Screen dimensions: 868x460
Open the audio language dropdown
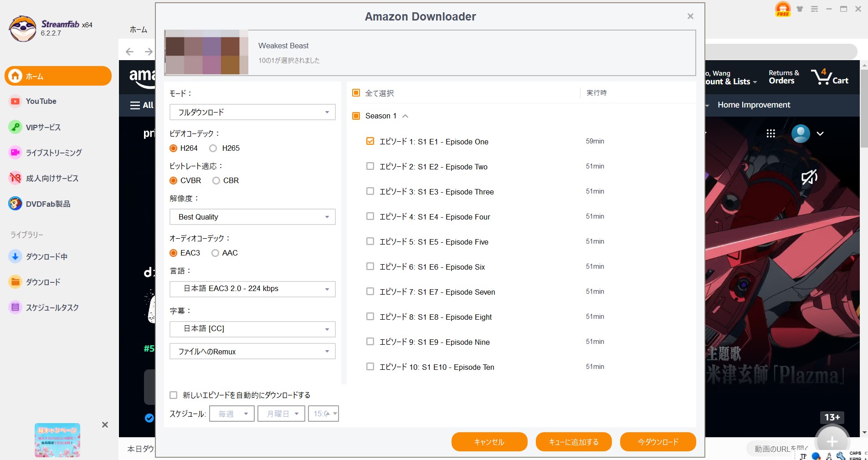252,289
